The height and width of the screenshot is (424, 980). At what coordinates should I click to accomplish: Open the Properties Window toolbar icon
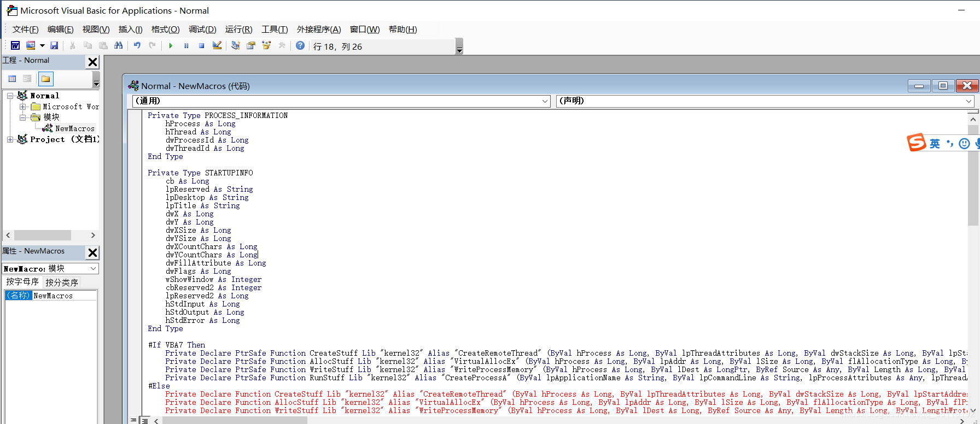point(251,46)
